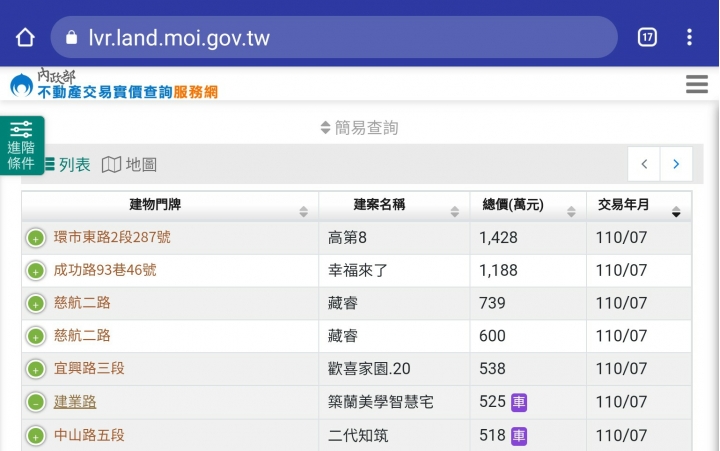The height and width of the screenshot is (451, 720).
Task: Click the 內政部 site logo
Action: [113, 84]
